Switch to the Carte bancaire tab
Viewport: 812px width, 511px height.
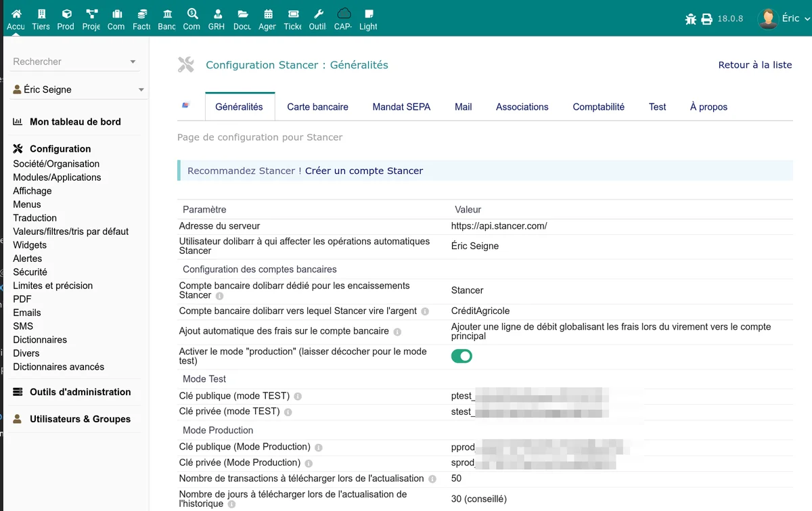(x=317, y=107)
